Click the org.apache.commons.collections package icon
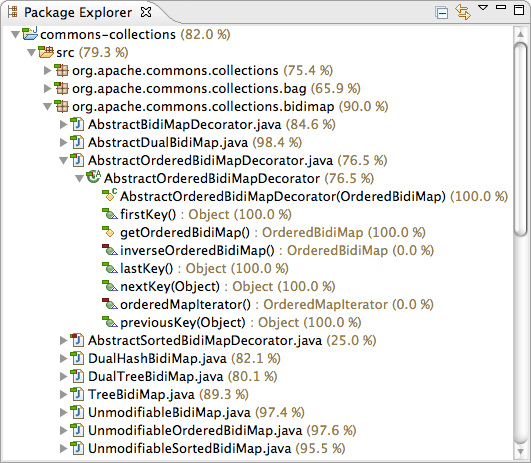The height and width of the screenshot is (463, 531). [x=61, y=70]
